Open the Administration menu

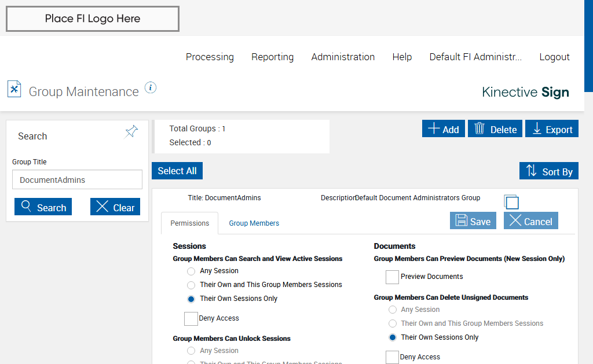point(343,57)
